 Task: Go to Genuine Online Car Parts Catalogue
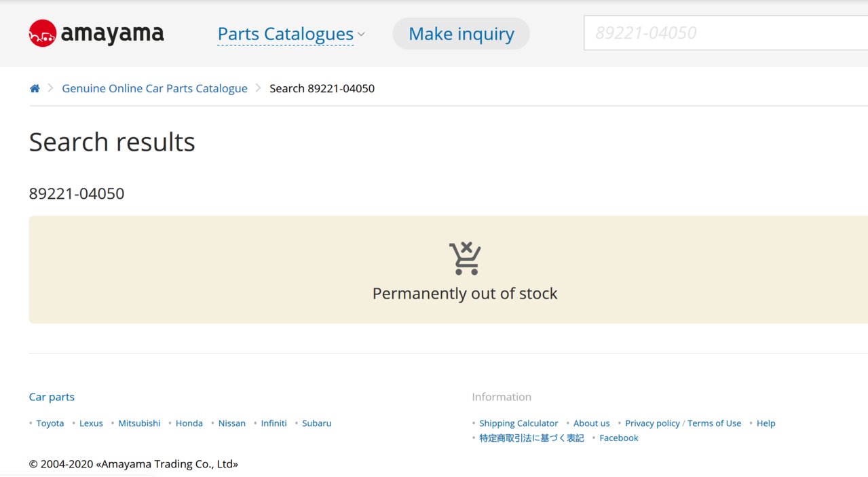coord(155,88)
